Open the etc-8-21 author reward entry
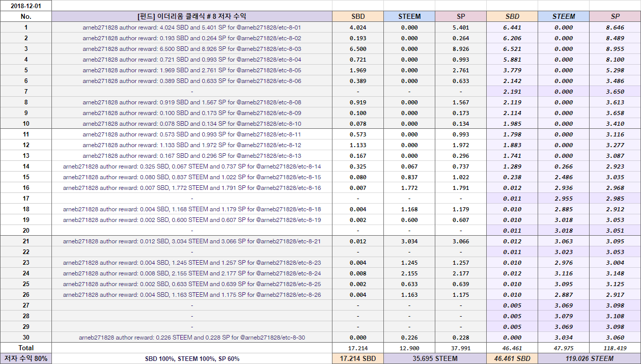This screenshot has height=364, width=641. [x=192, y=241]
